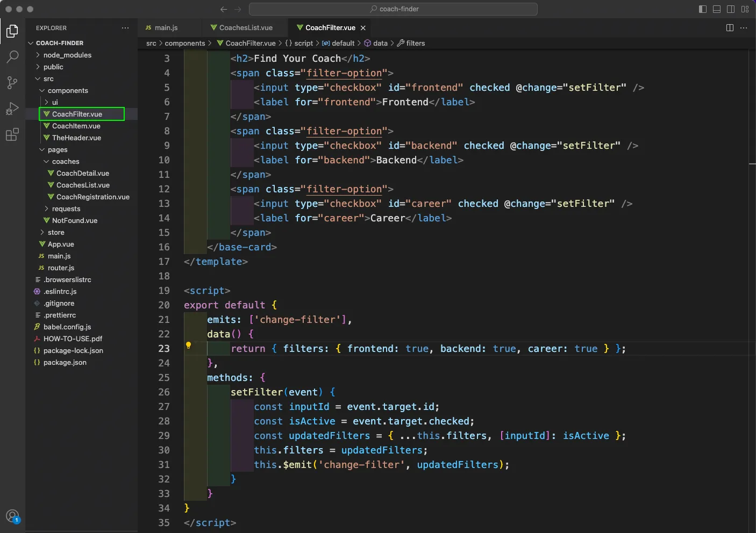
Task: Open the Accounts menu icon
Action: point(12,517)
